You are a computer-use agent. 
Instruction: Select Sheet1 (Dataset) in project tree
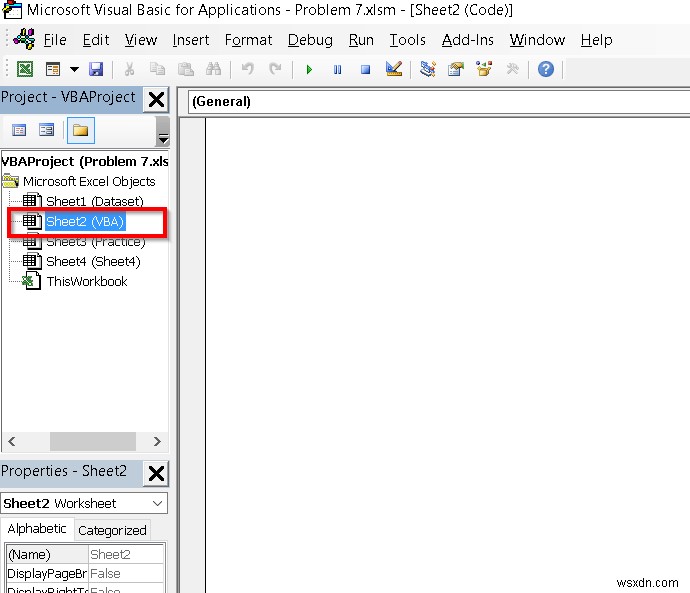(95, 201)
